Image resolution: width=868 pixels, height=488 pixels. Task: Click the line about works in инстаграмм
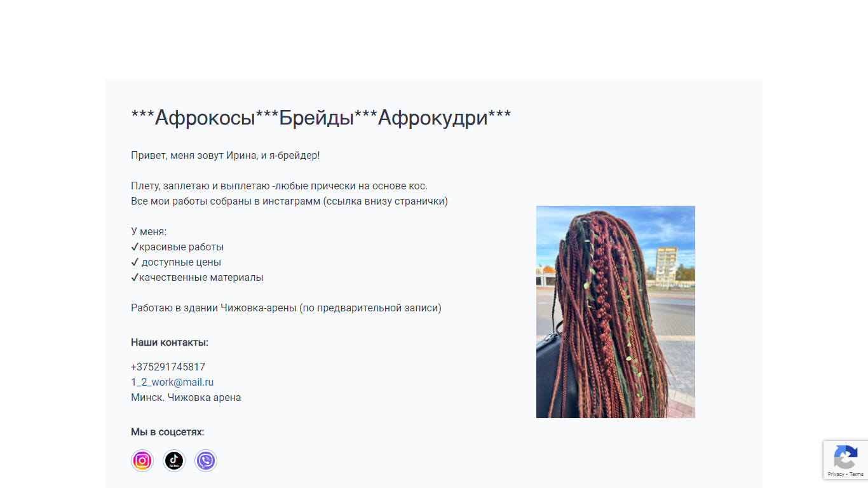click(x=289, y=201)
